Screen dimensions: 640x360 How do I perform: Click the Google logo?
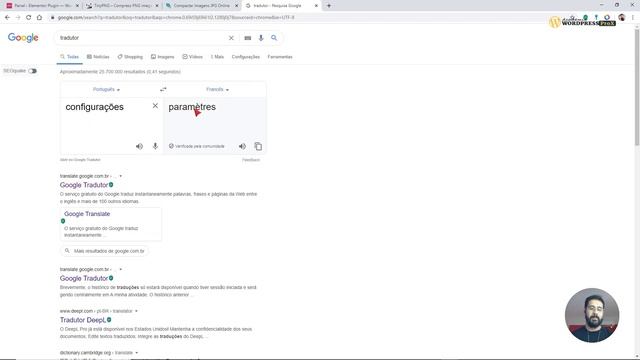tap(23, 38)
